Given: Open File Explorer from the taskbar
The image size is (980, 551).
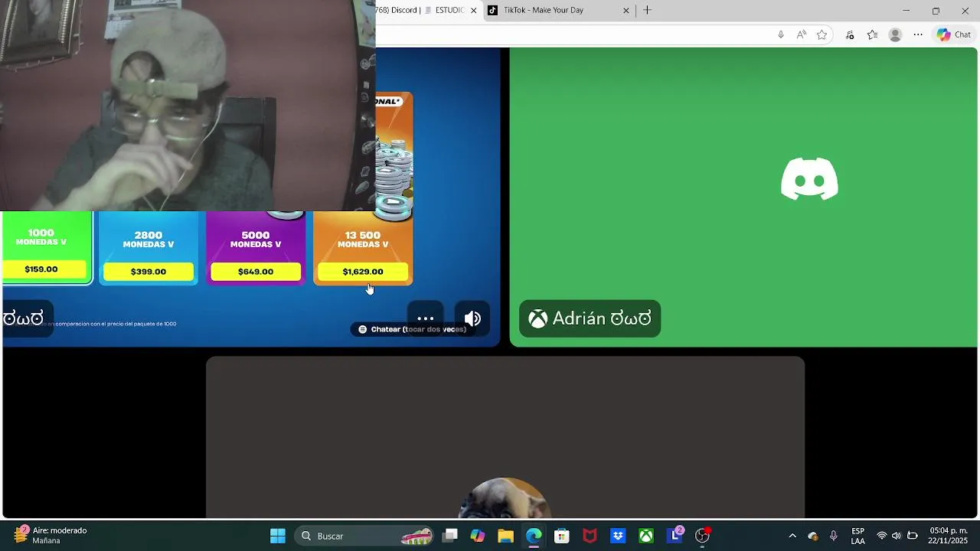Looking at the screenshot, I should pos(505,536).
